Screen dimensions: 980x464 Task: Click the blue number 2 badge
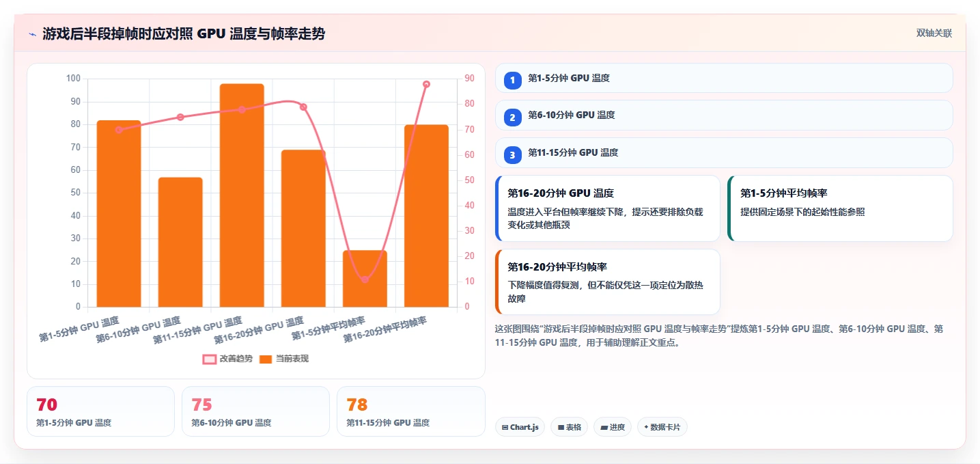point(512,118)
